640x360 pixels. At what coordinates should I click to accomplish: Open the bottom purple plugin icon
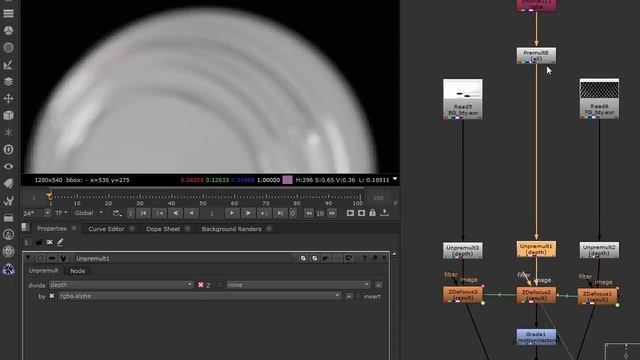pyautogui.click(x=8, y=269)
